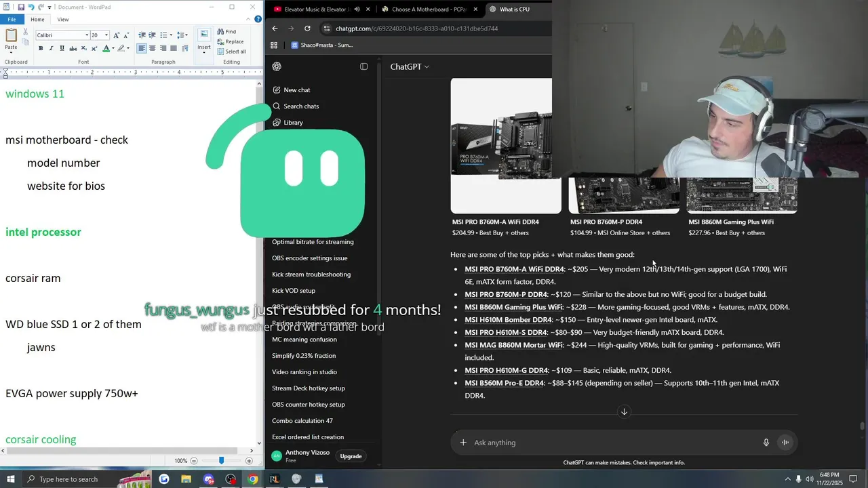Image resolution: width=868 pixels, height=488 pixels.
Task: Toggle superscript formatting
Action: pos(95,48)
